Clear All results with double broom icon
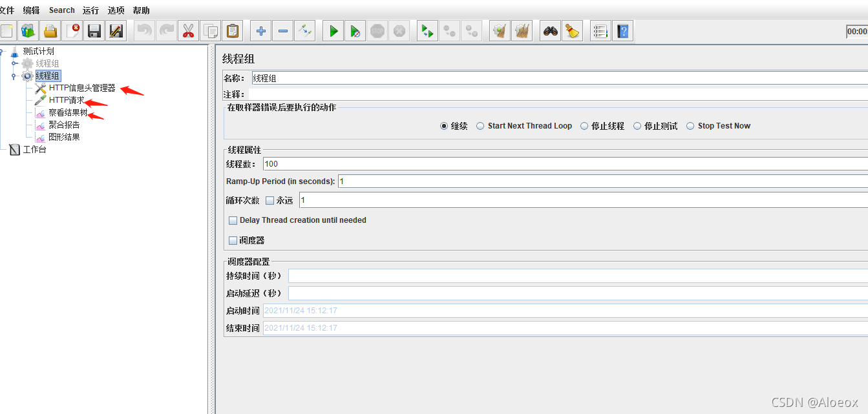The width and height of the screenshot is (868, 414). coord(522,30)
